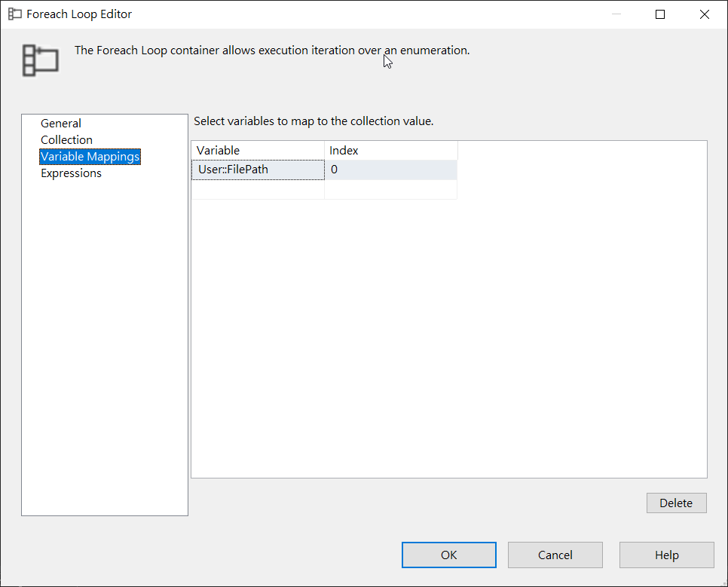Switch to the Collection page
Viewport: 728px width, 587px height.
click(x=66, y=140)
